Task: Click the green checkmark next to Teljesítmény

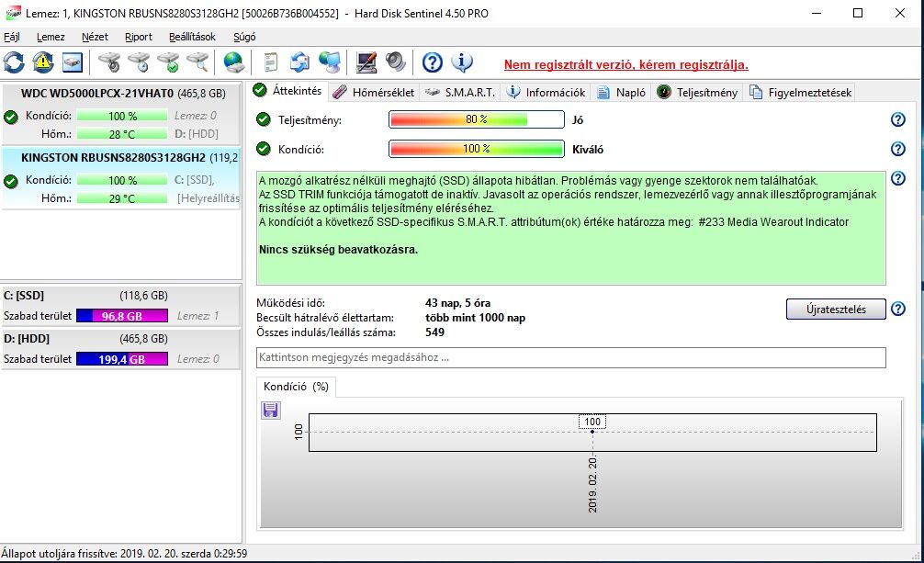Action: [264, 119]
